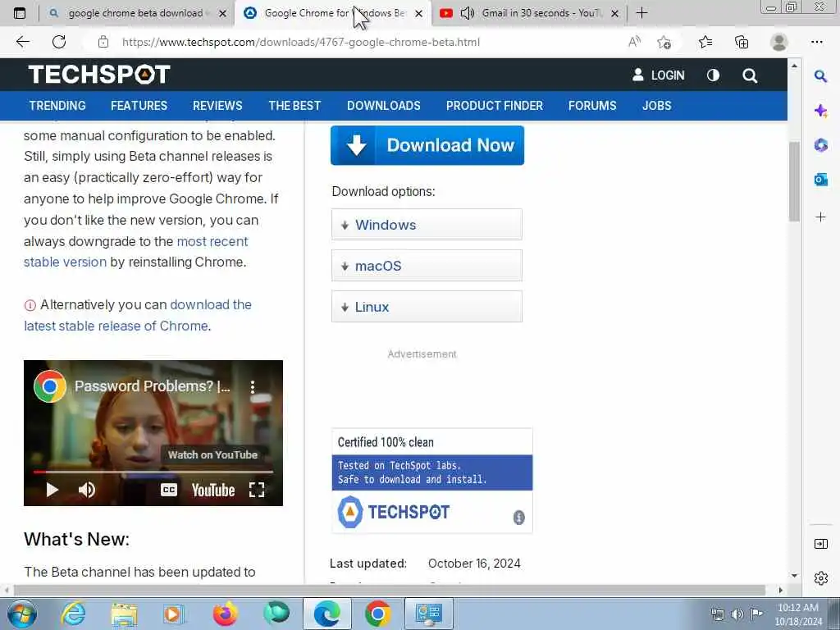This screenshot has width=840, height=630.
Task: Open Downloads in TechSpot nav
Action: (384, 106)
